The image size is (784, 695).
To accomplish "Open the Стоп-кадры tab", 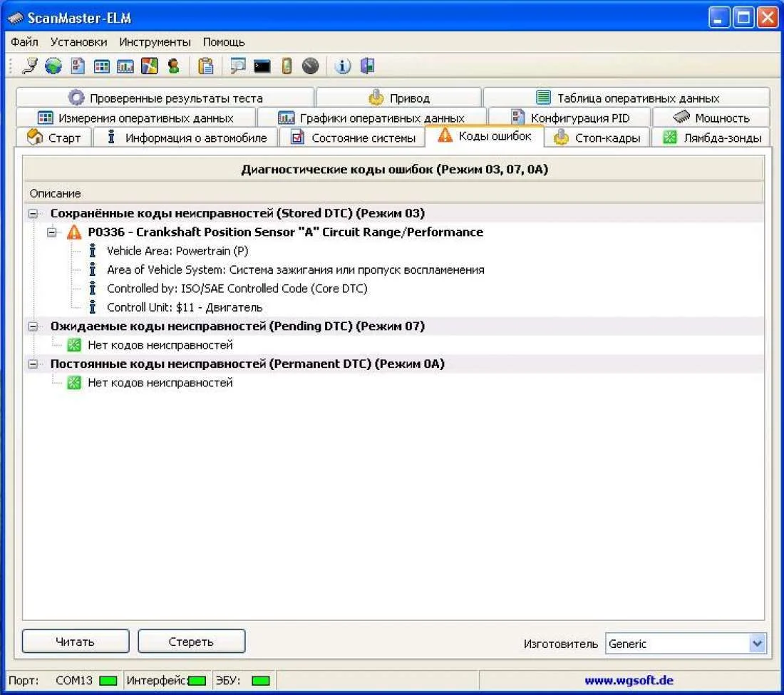I will (x=597, y=138).
